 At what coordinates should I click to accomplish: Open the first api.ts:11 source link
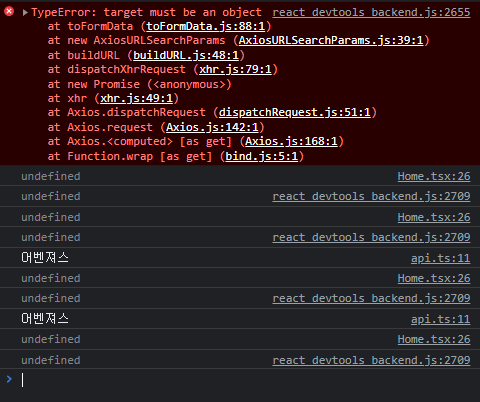(441, 258)
